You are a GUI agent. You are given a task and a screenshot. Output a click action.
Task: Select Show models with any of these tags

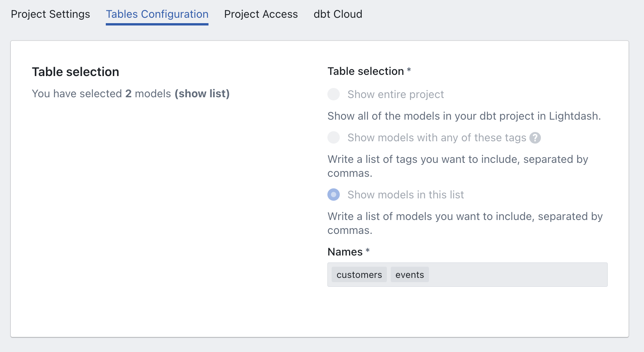(334, 137)
